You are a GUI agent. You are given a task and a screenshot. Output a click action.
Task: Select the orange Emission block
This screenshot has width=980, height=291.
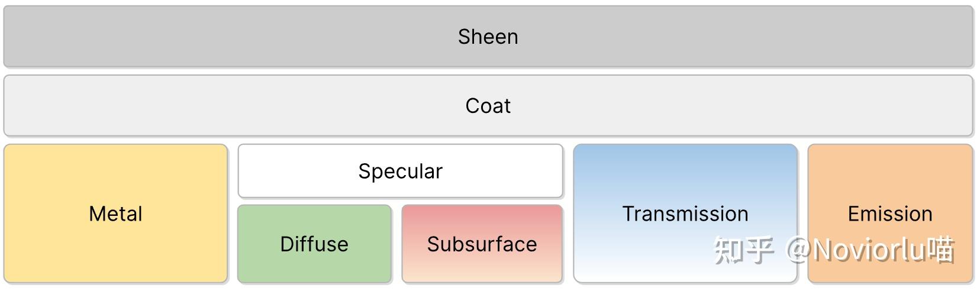[890, 177]
